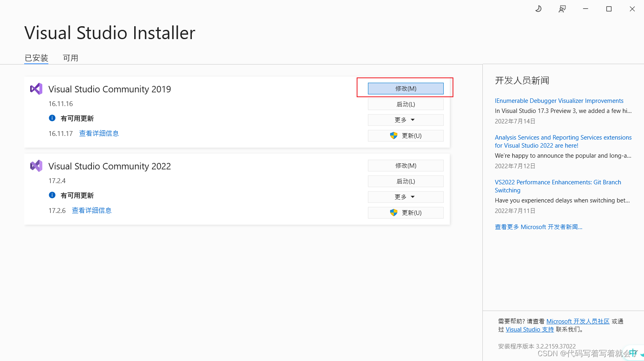
Task: Select the Visual Studio Community 2019 title
Action: tap(110, 89)
